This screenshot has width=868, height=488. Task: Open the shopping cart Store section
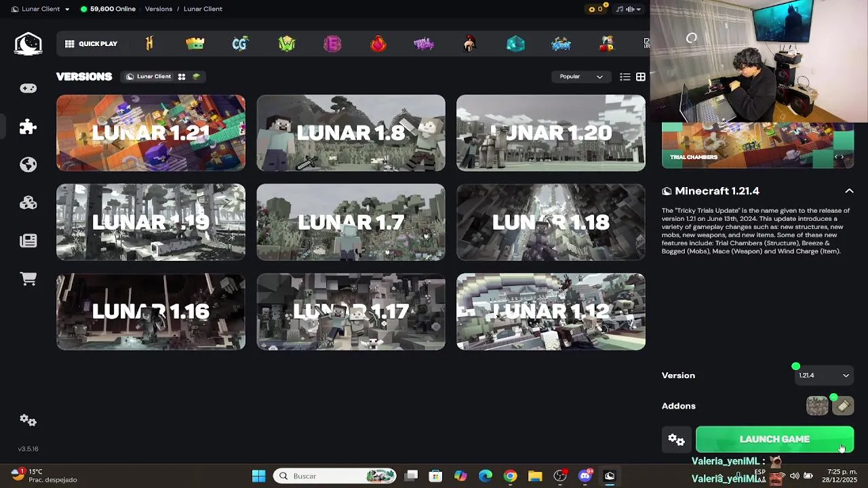click(x=28, y=279)
